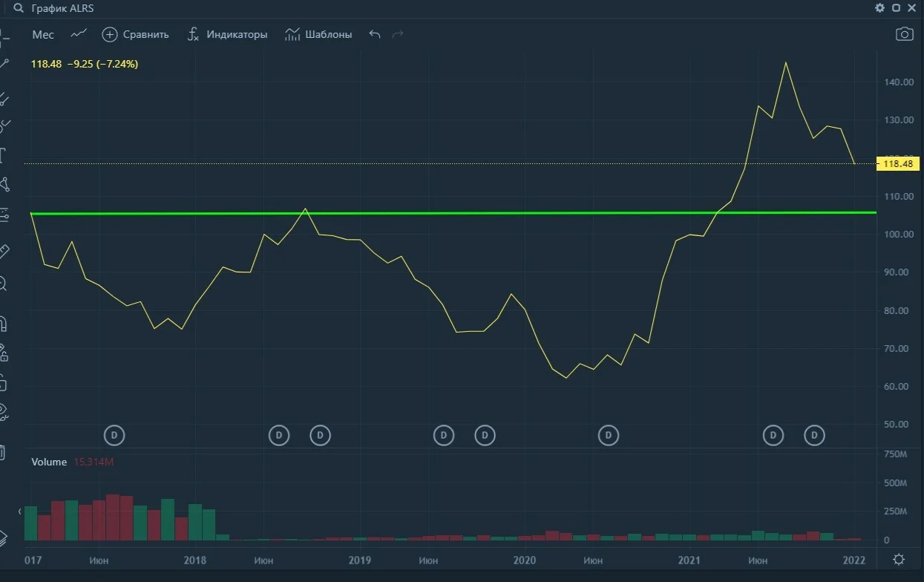Open chart settings gear in title bar
This screenshot has height=582, width=924.
click(x=879, y=8)
